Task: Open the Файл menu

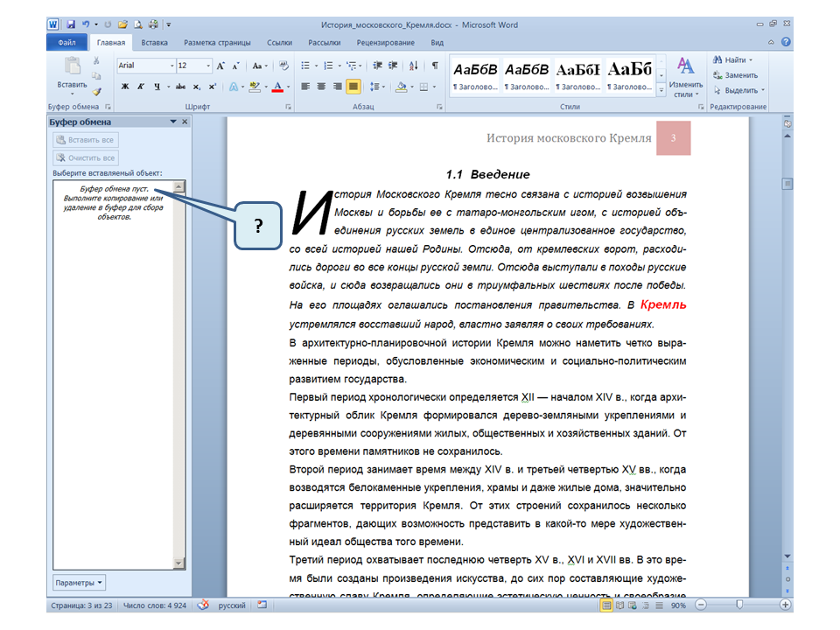Action: pyautogui.click(x=66, y=42)
